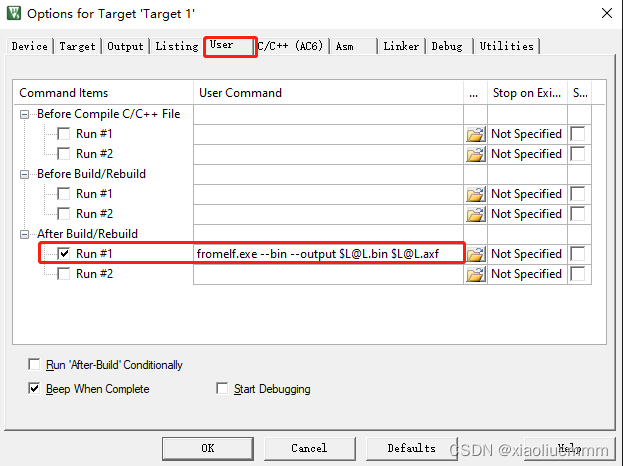Collapse Before Build/Rebuild group
The width and height of the screenshot is (623, 466).
(24, 174)
